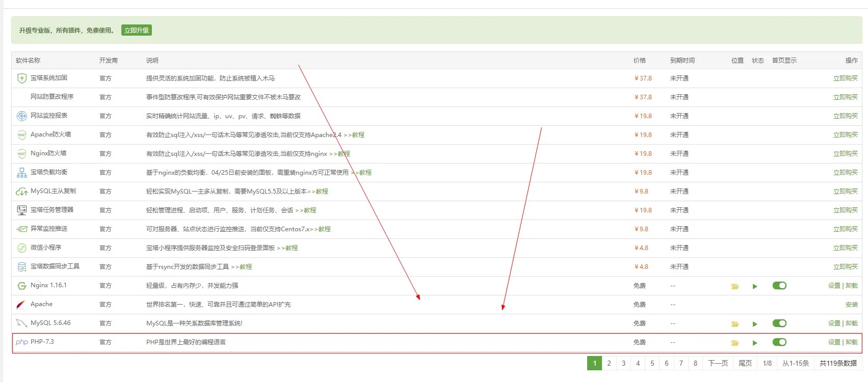Click the Nginx防火墙 WAF icon
Screen dimensions: 868x382
pyautogui.click(x=21, y=154)
